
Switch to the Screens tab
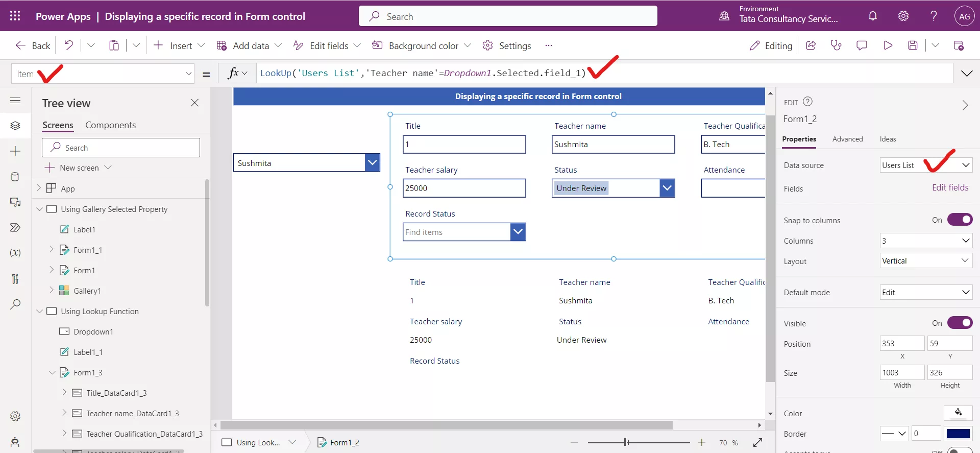coord(58,125)
